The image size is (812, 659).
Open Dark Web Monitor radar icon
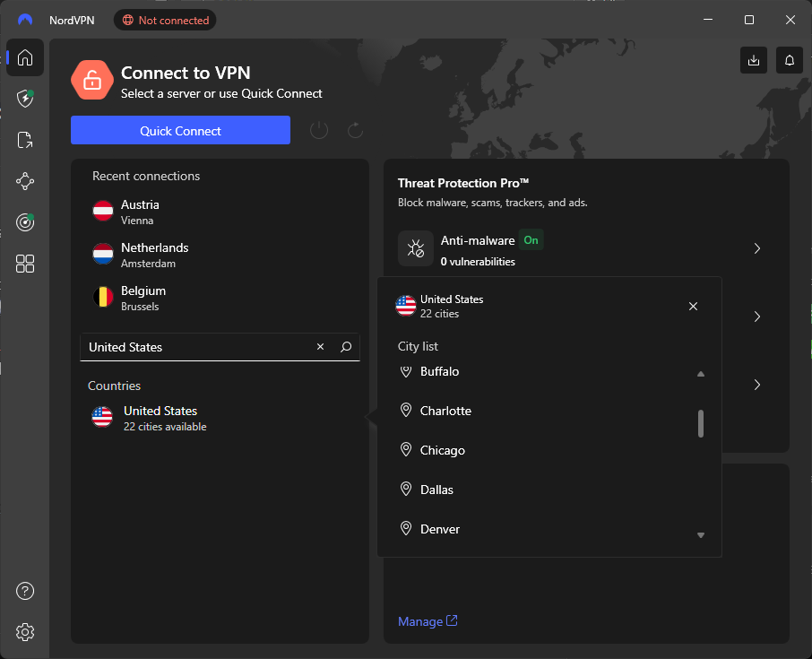pos(25,222)
